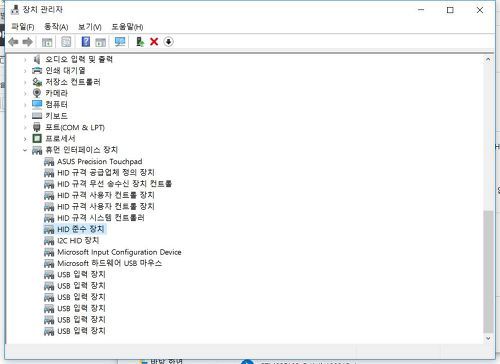Image resolution: width=500 pixels, height=364 pixels.
Task: Click the port plug icon of 포트(COM & LPT)
Action: tap(37, 127)
